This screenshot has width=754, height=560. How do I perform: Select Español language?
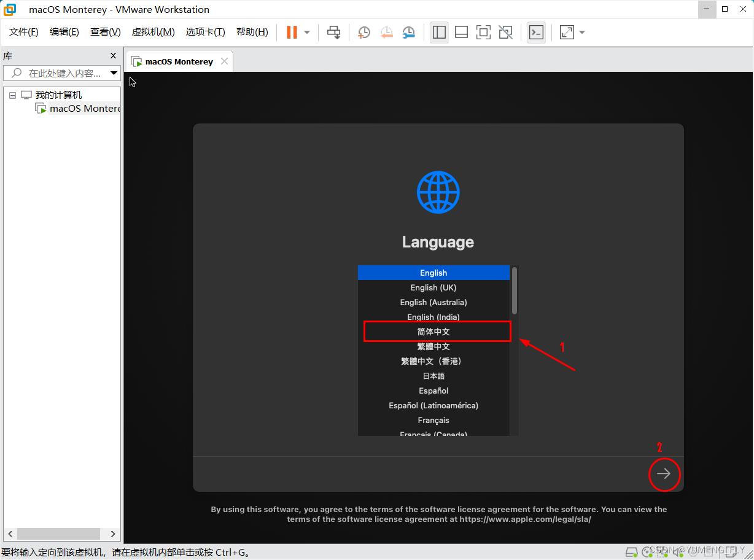click(x=433, y=391)
